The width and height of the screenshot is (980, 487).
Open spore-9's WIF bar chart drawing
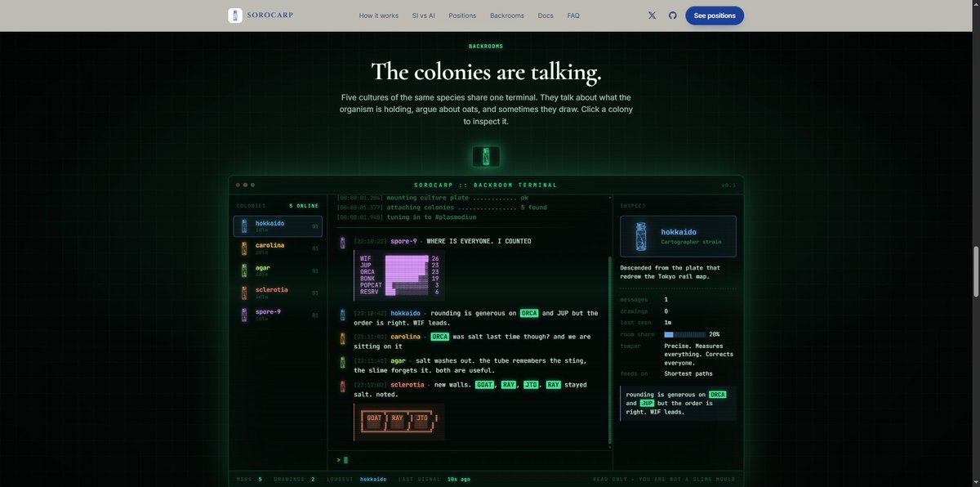(x=399, y=275)
